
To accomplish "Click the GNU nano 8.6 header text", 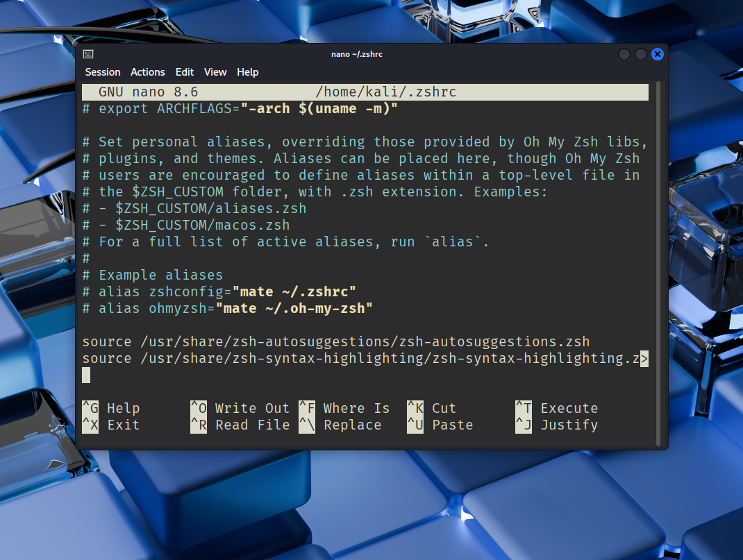I will point(149,92).
